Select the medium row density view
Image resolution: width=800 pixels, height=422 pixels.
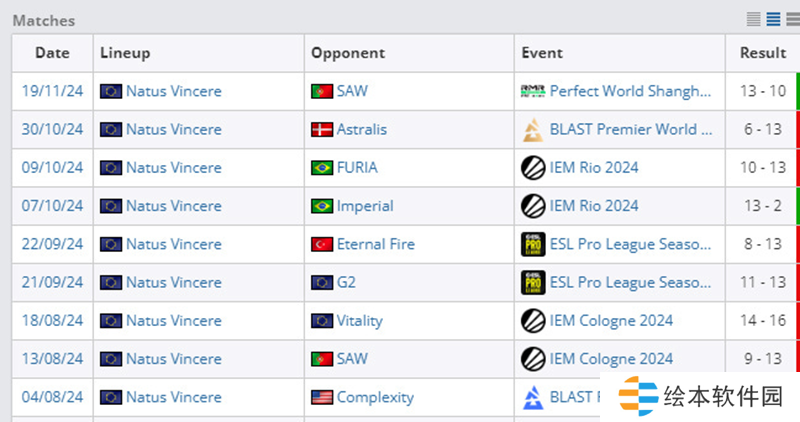coord(773,19)
